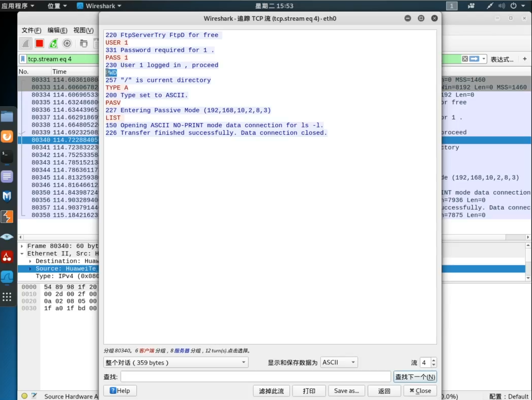The image size is (532, 400).
Task: Click the Save as… button
Action: pyautogui.click(x=346, y=391)
